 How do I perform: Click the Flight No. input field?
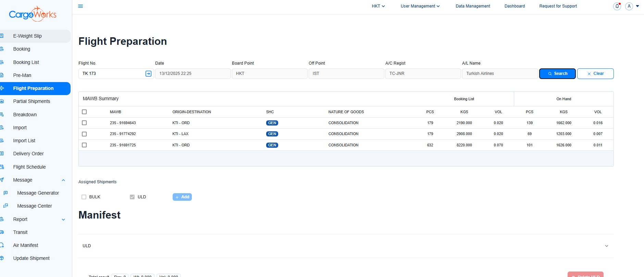pos(112,74)
